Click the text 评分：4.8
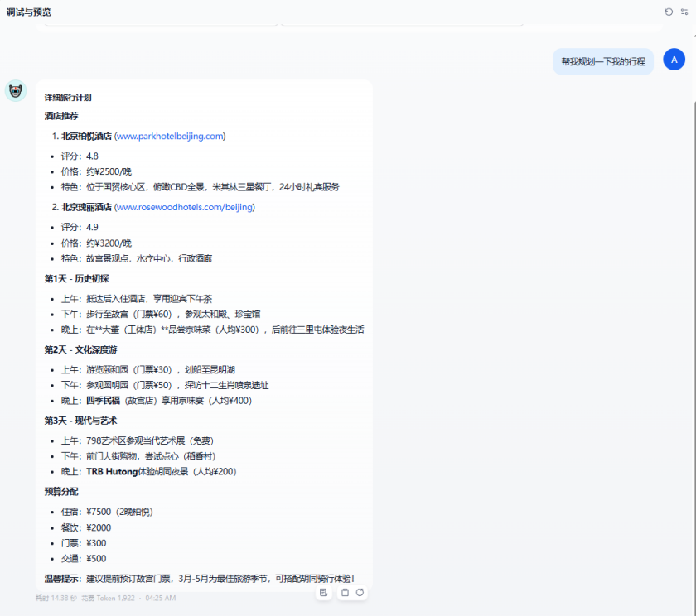 click(x=80, y=156)
